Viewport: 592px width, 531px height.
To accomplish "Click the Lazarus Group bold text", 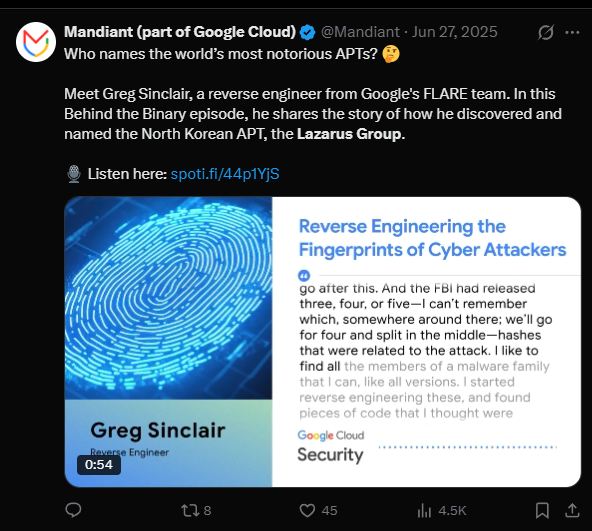I will point(351,134).
